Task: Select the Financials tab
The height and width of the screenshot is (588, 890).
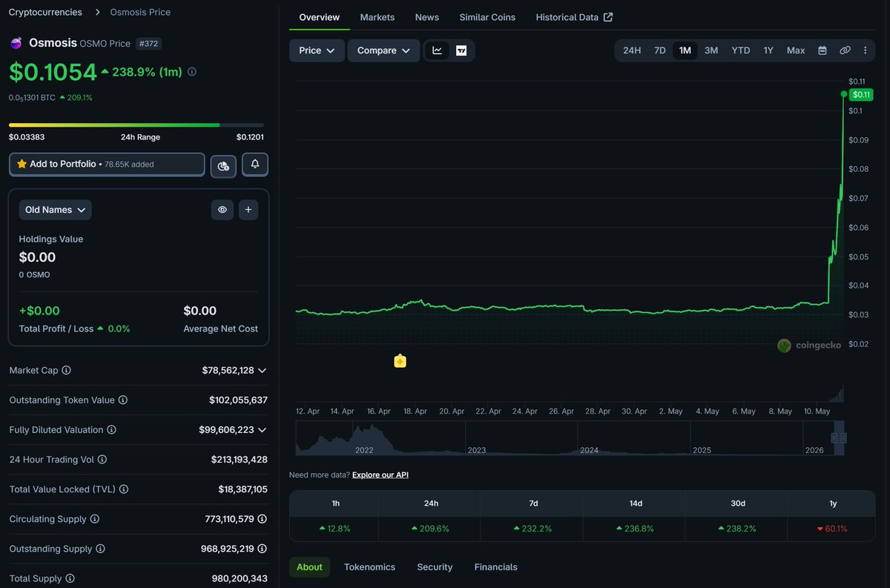Action: 496,567
